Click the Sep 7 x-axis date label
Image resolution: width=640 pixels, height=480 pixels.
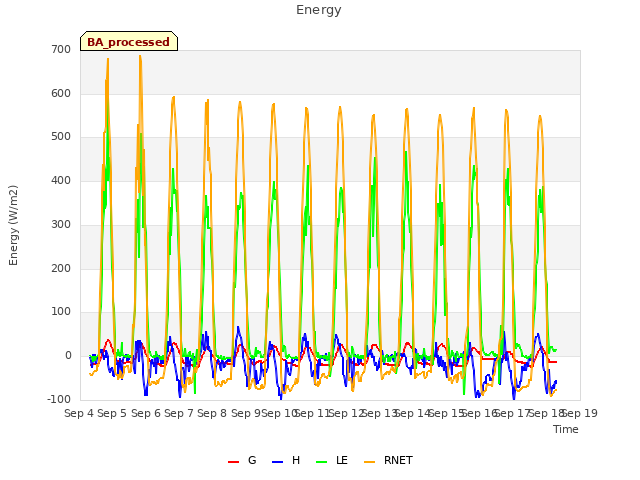click(179, 413)
